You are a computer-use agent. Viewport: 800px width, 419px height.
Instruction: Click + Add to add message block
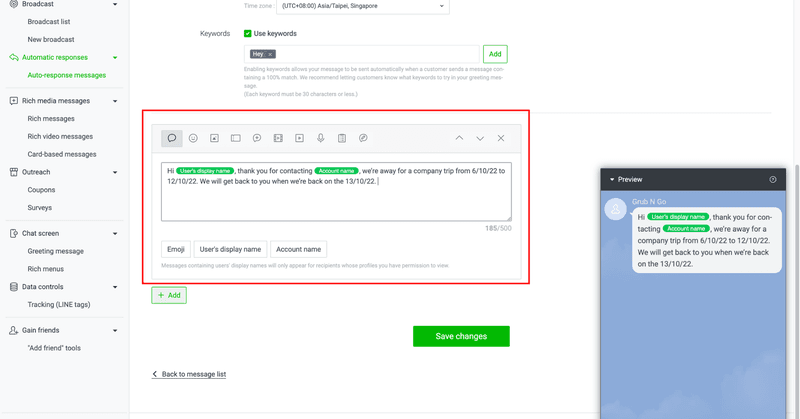coord(169,295)
